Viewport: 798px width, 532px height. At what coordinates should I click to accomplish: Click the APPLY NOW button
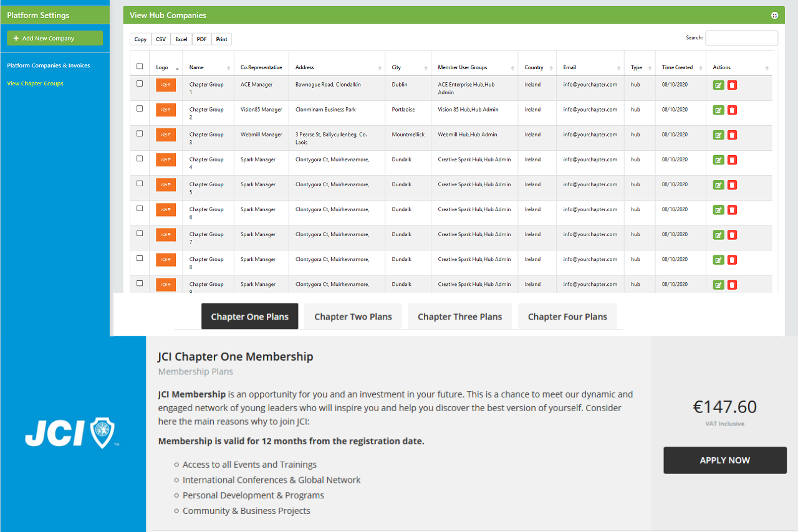(724, 460)
